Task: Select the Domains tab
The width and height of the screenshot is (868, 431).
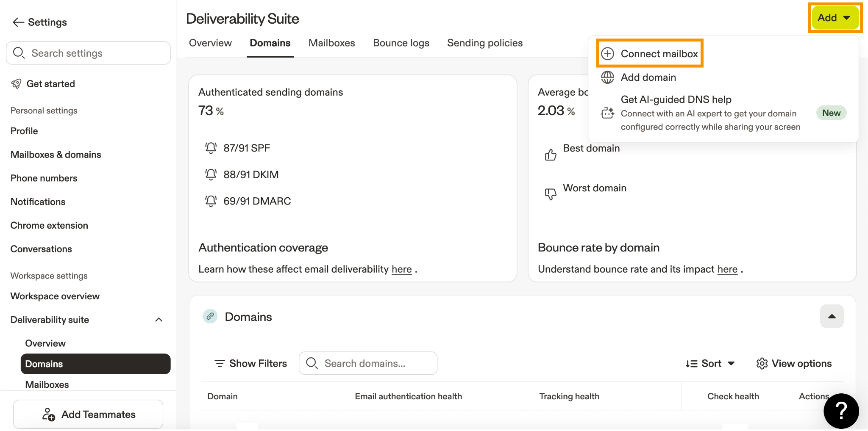Action: [x=270, y=43]
